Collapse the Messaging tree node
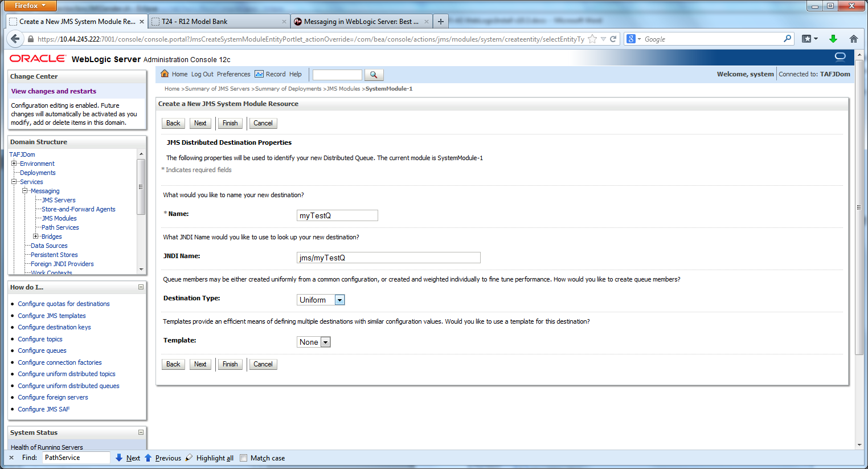868x469 pixels. 25,191
